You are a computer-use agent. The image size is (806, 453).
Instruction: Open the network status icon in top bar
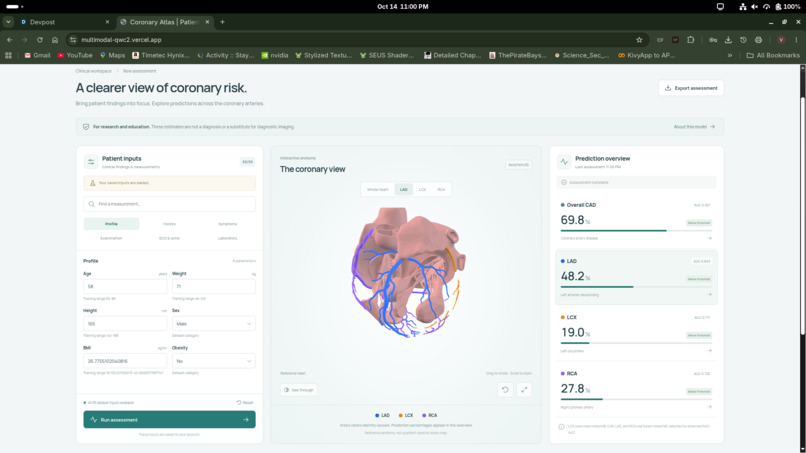[x=742, y=7]
